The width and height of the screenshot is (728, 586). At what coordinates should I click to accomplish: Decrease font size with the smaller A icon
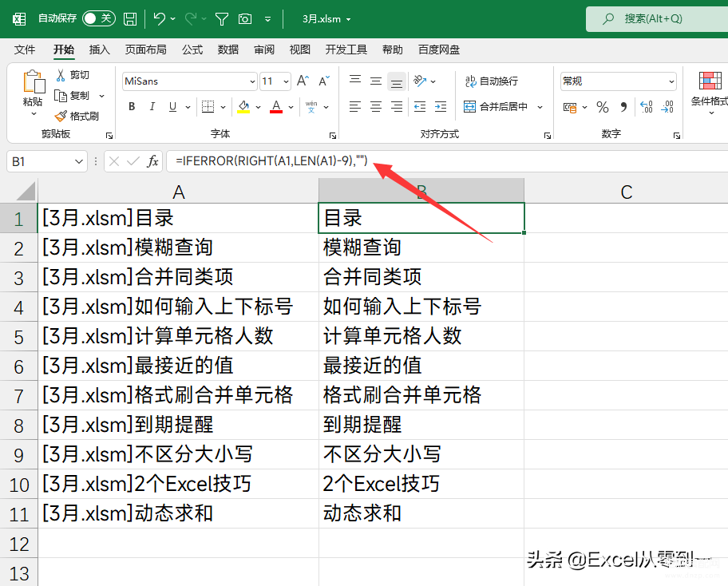pos(324,81)
